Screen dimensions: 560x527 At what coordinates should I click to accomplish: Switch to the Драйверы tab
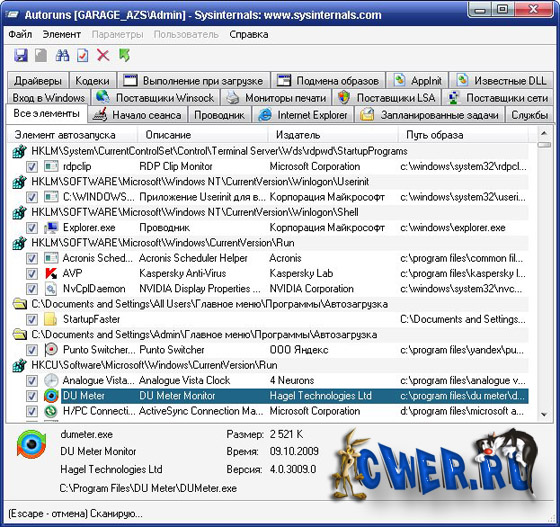point(38,81)
